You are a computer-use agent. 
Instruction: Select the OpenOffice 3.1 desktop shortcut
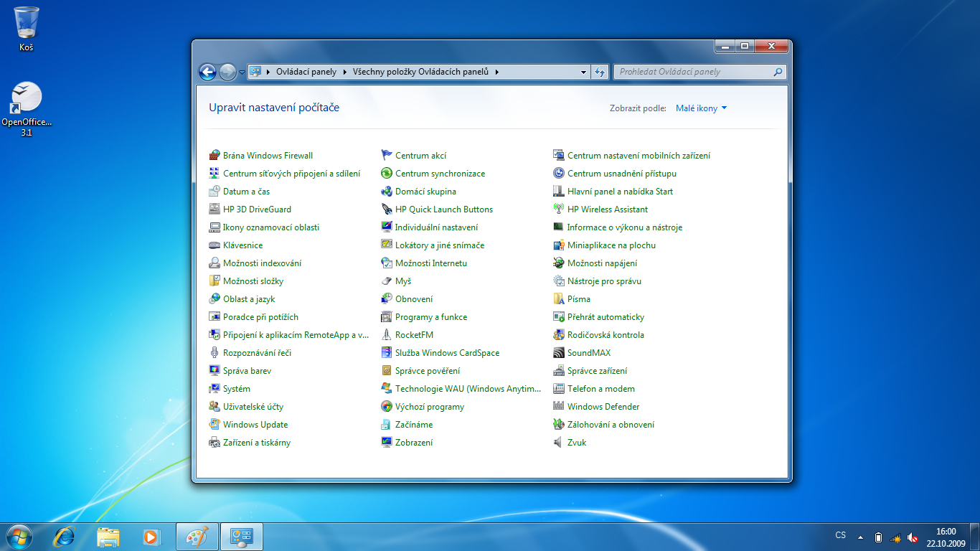(27, 109)
